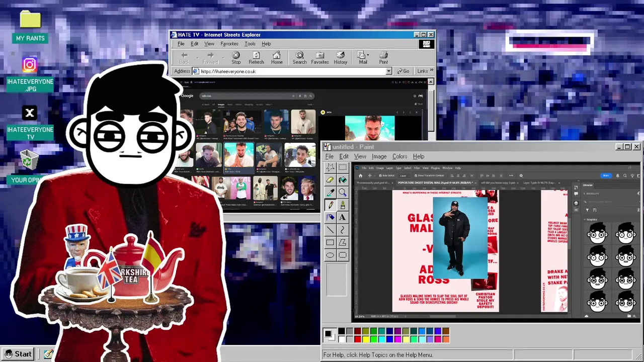Select the Pencil tool in Paint

pyautogui.click(x=330, y=205)
